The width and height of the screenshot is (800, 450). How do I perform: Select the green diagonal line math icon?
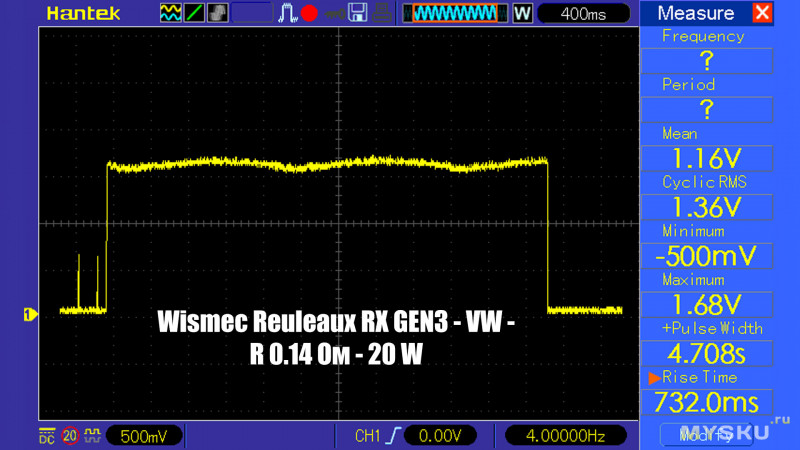coord(194,13)
